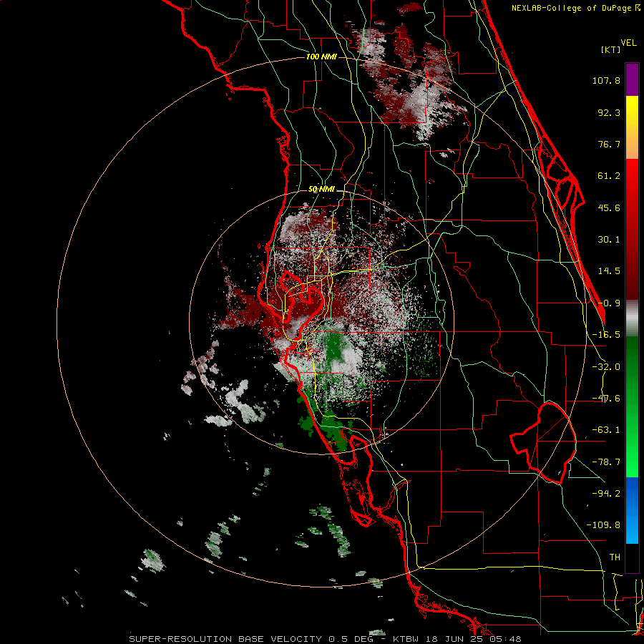Click the 92.3 value on velocity scale
Viewport: 644px width, 644px height.
point(609,112)
